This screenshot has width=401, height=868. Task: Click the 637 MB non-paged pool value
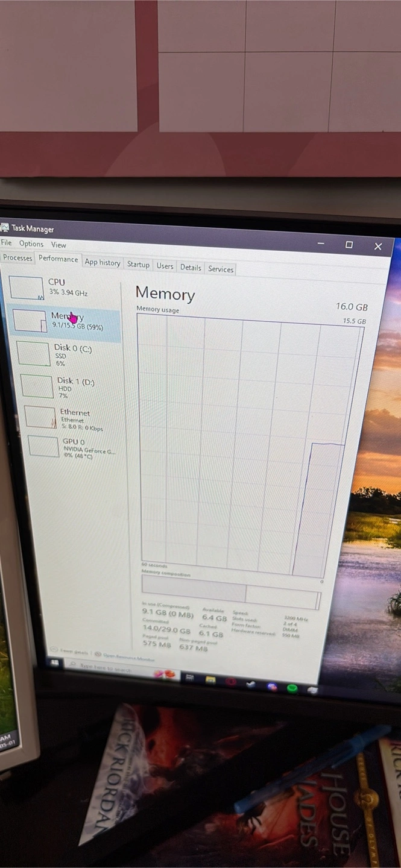[194, 648]
